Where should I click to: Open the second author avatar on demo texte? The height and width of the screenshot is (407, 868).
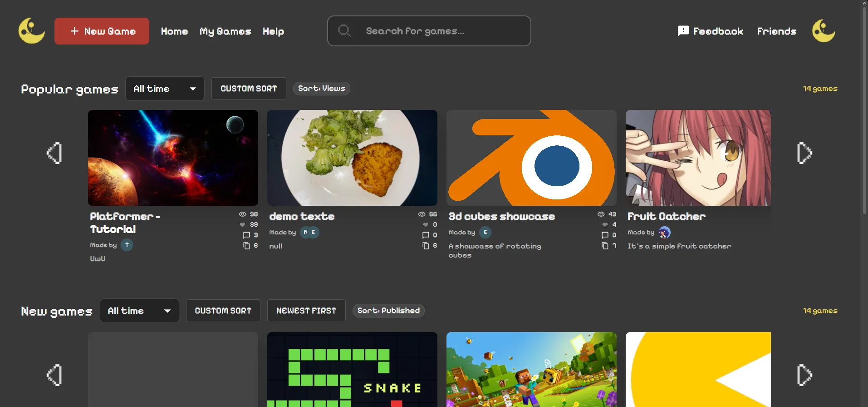tap(314, 232)
